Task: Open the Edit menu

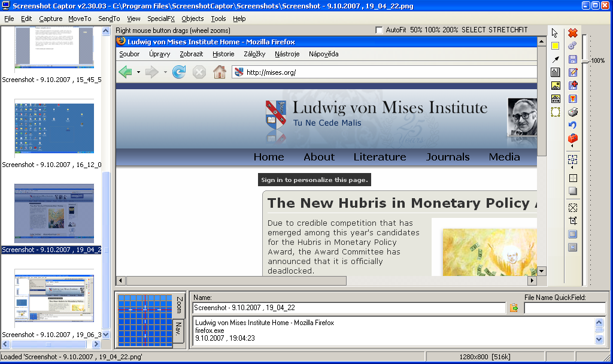Action: tap(26, 19)
